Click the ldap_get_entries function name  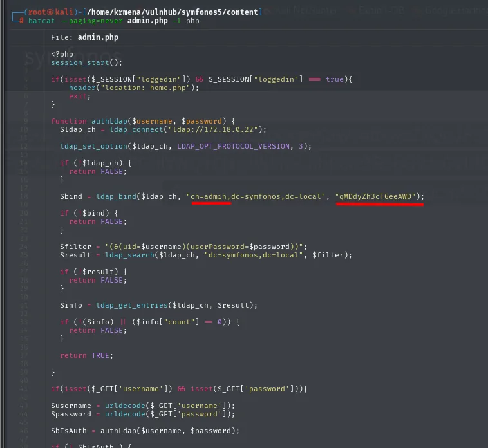[131, 305]
